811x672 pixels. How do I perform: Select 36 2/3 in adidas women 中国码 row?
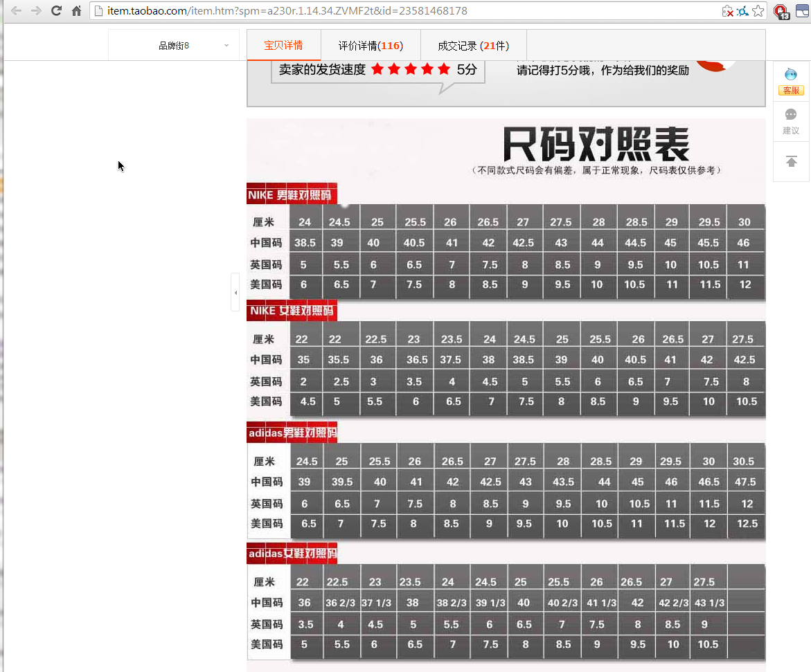pyautogui.click(x=340, y=603)
